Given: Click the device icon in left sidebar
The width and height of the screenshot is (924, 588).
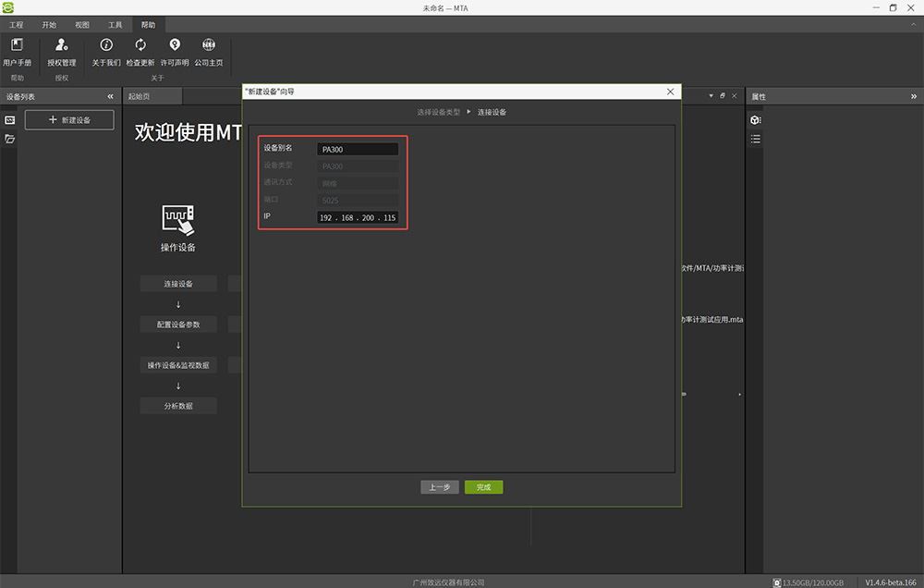Looking at the screenshot, I should pos(10,120).
